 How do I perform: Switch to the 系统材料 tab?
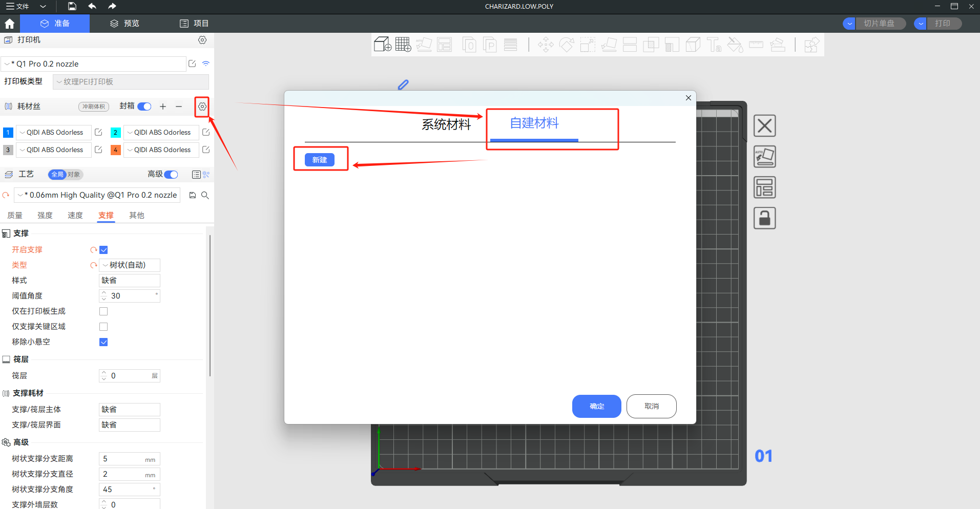point(446,124)
